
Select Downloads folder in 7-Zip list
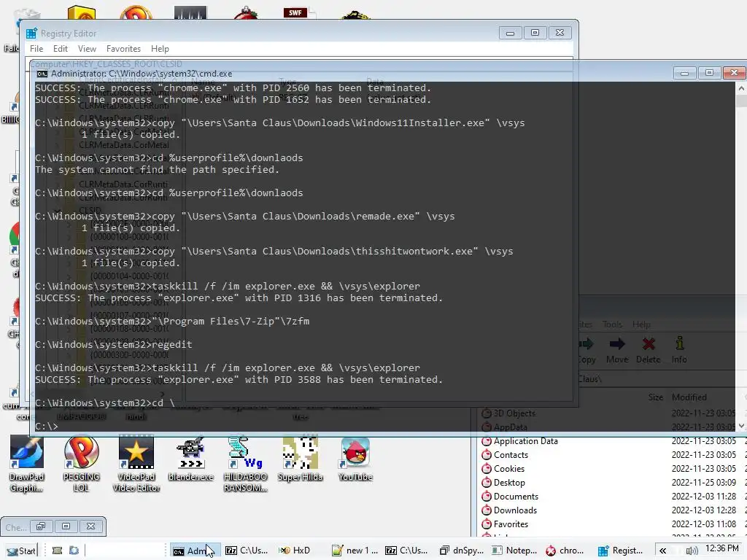tap(515, 510)
